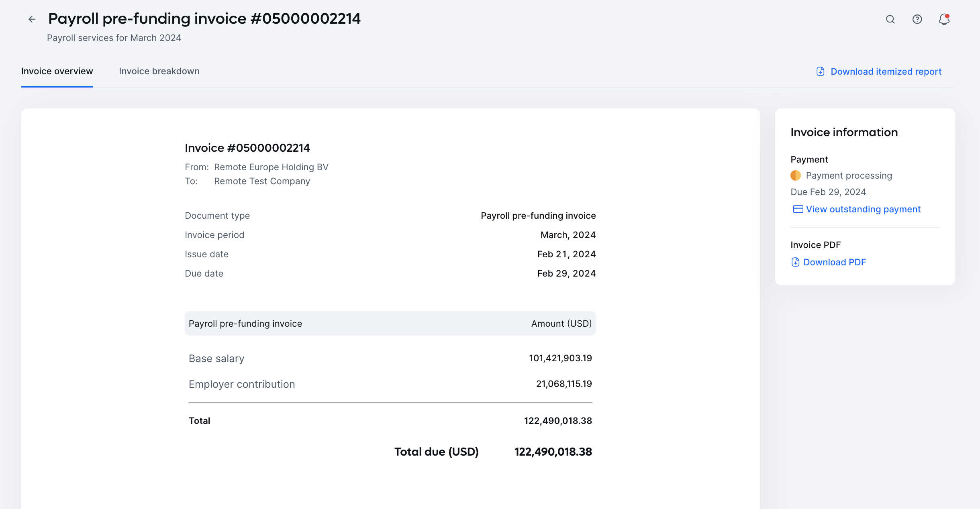Open the search magnifier in the top bar

890,19
